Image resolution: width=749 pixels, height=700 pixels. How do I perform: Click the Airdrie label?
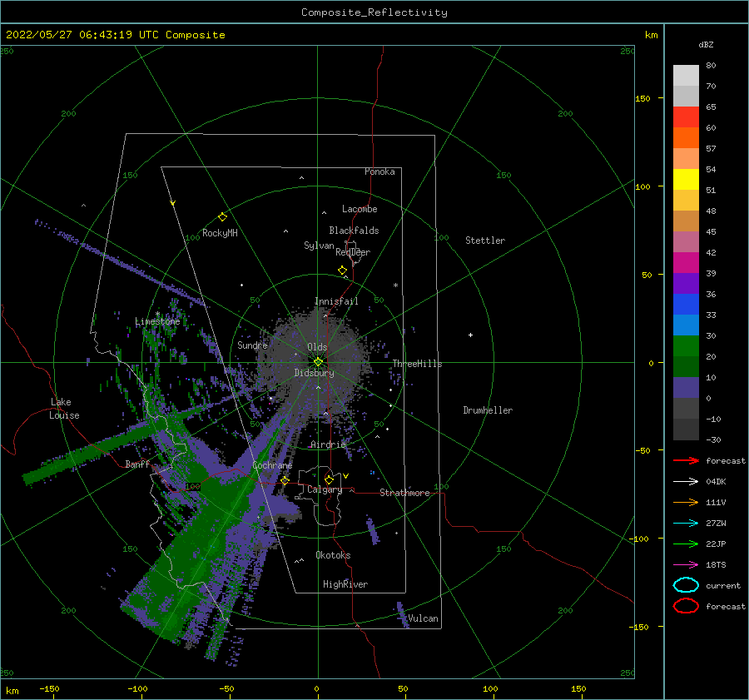[328, 444]
